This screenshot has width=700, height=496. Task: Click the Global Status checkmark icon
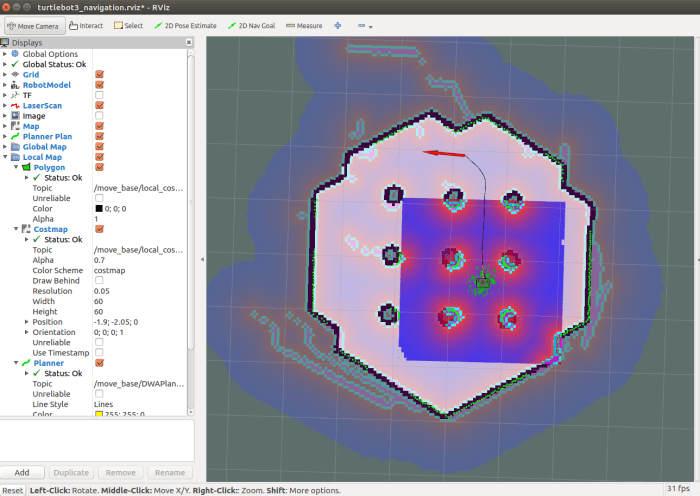pos(15,64)
